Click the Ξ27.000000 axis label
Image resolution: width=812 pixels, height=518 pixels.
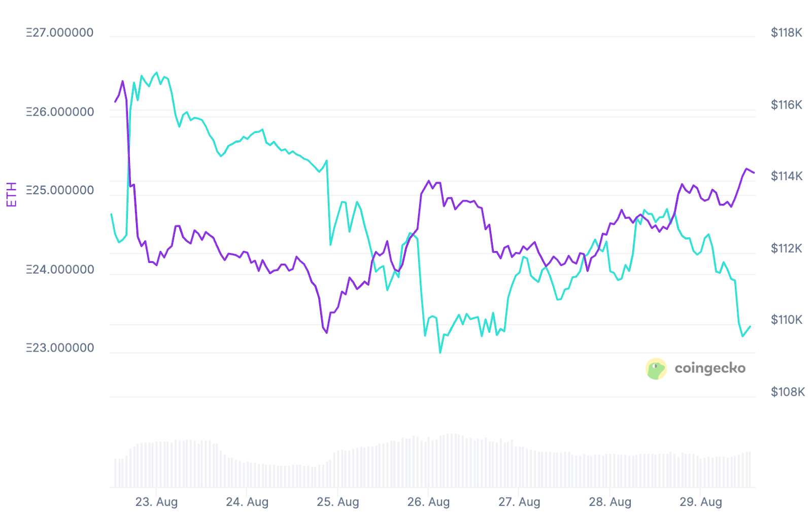pyautogui.click(x=60, y=32)
